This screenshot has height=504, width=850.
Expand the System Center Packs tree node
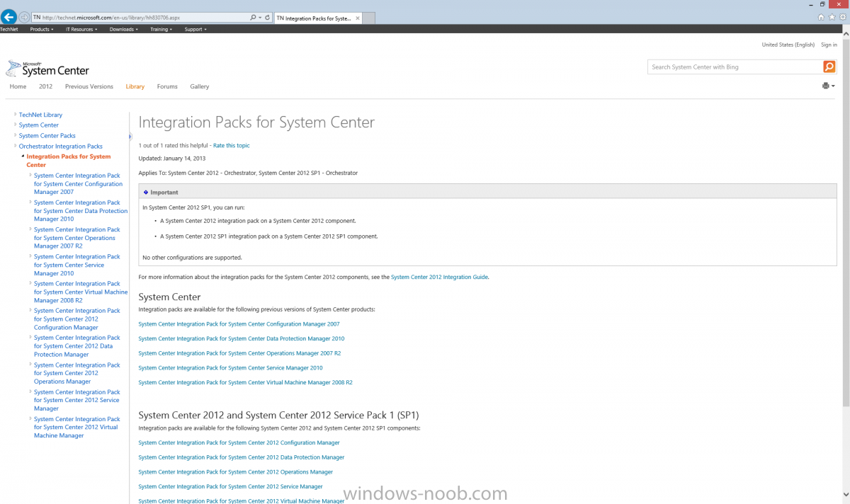coord(15,135)
